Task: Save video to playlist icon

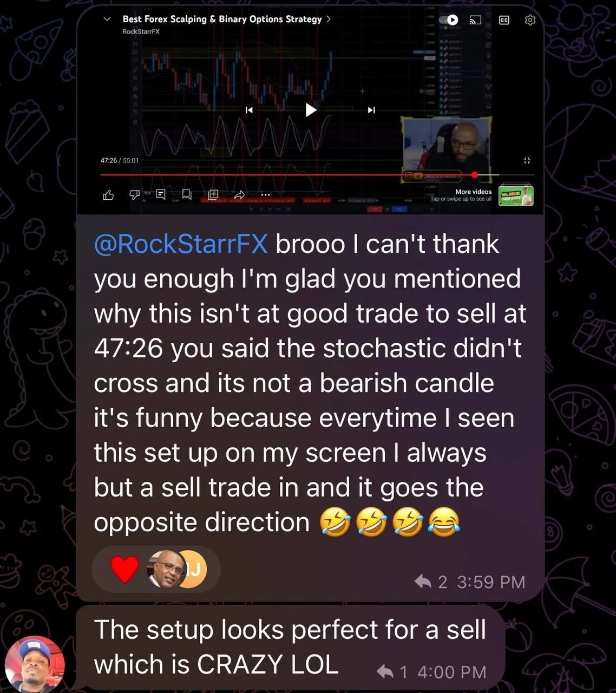Action: pos(213,194)
